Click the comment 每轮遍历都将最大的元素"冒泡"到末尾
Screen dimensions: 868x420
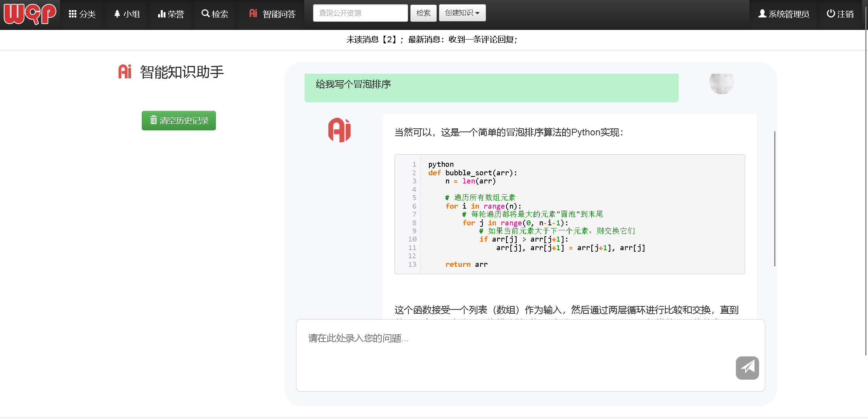click(532, 214)
